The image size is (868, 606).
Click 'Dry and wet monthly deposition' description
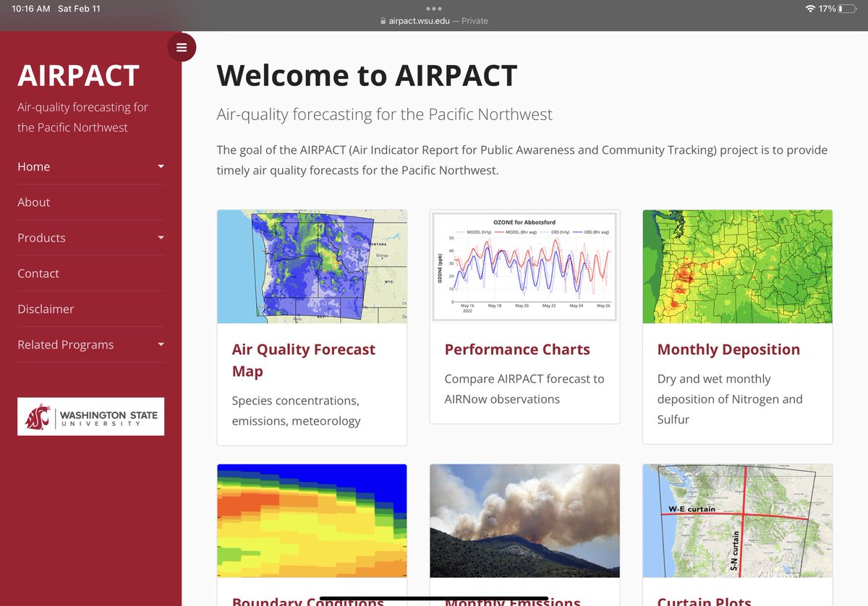[x=730, y=399]
